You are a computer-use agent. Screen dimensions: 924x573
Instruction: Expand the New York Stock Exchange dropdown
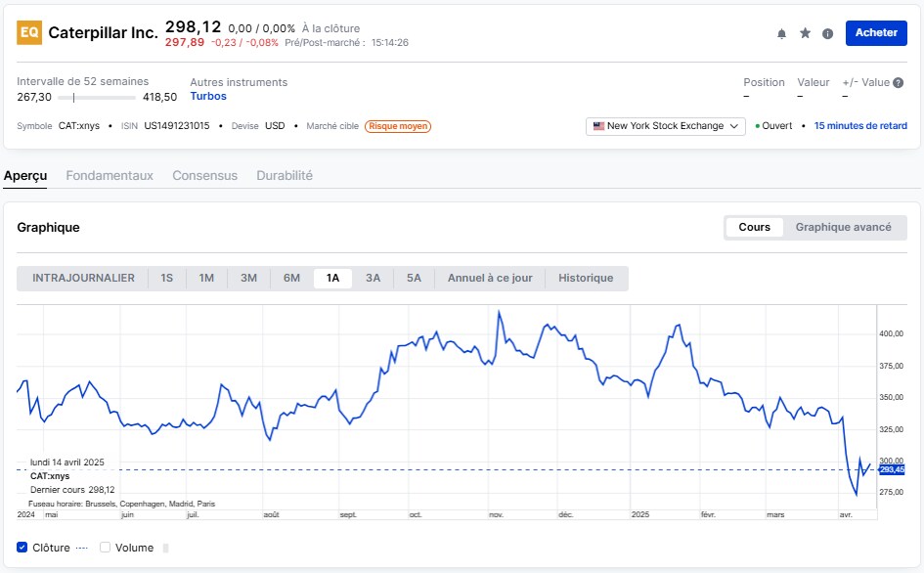(665, 126)
